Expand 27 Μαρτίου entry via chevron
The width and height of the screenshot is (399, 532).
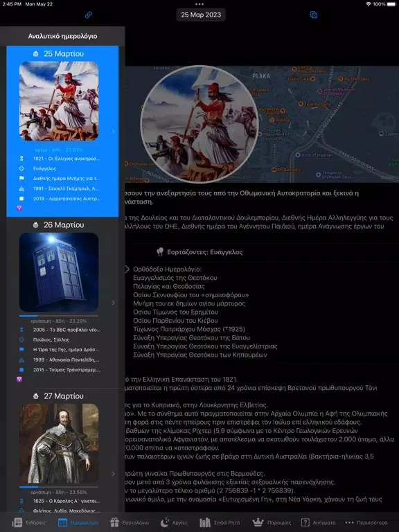click(114, 474)
